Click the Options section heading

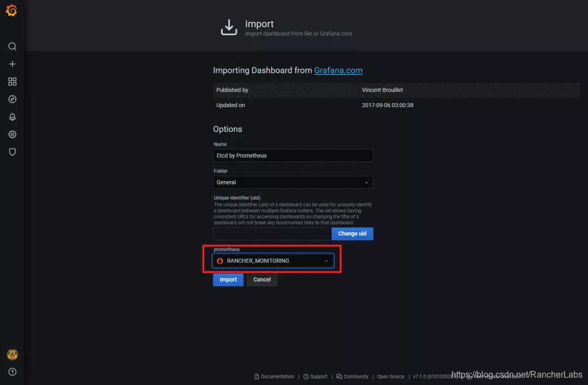coord(228,129)
